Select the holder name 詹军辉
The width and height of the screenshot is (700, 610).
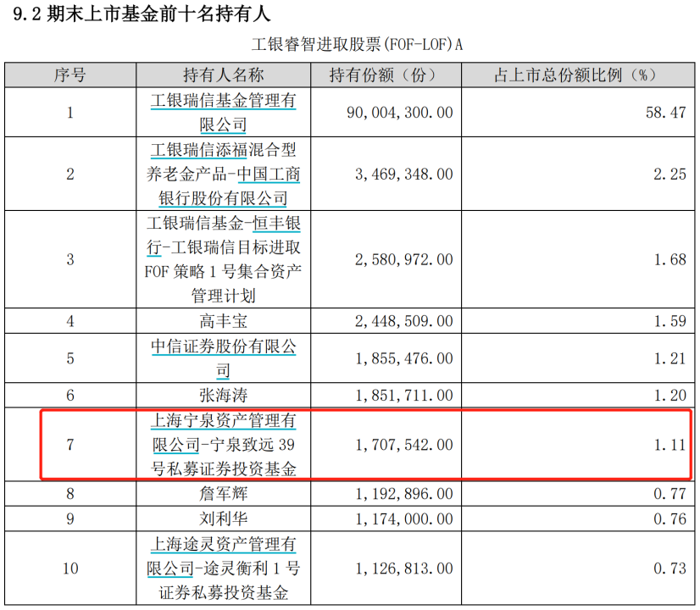[224, 493]
